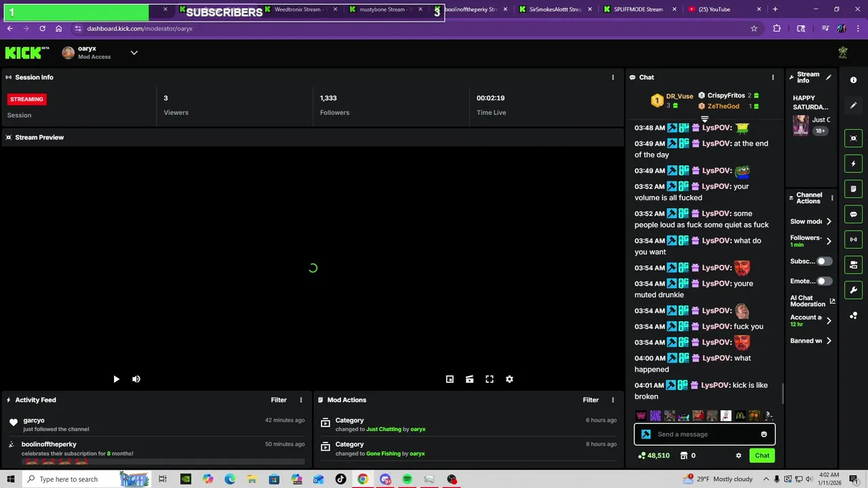
Task: Select the McDonald's emote
Action: 740,415
